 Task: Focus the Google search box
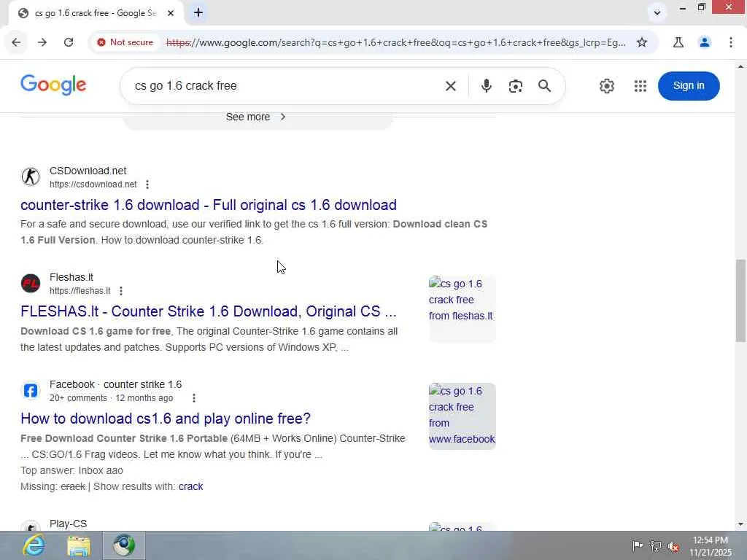(x=286, y=86)
